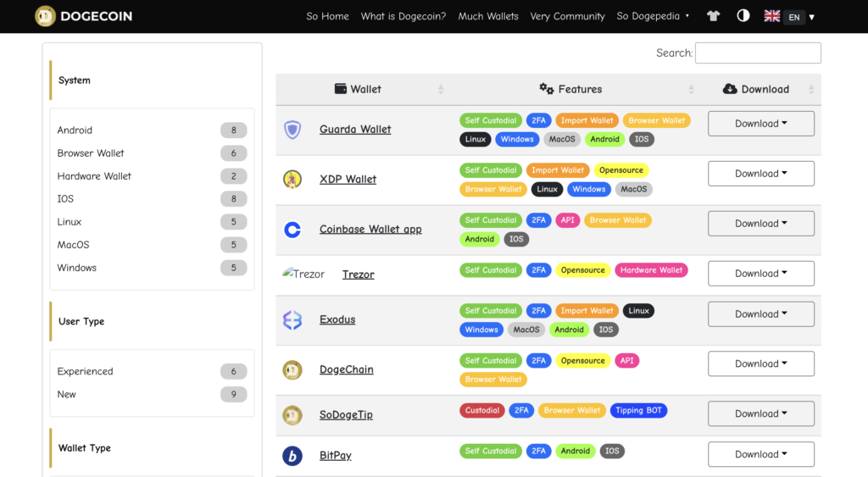Filter by New user type
This screenshot has height=477, width=868.
tap(152, 395)
